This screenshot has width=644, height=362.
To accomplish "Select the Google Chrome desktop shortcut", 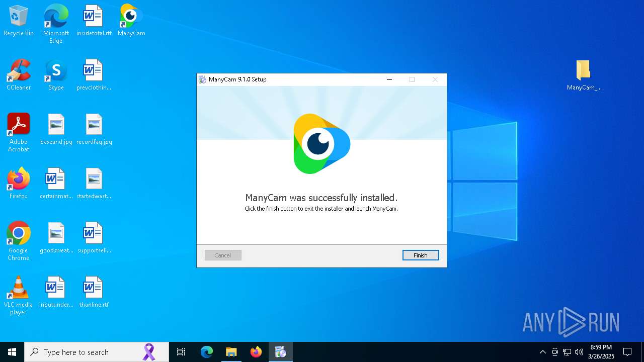I will coord(19,241).
